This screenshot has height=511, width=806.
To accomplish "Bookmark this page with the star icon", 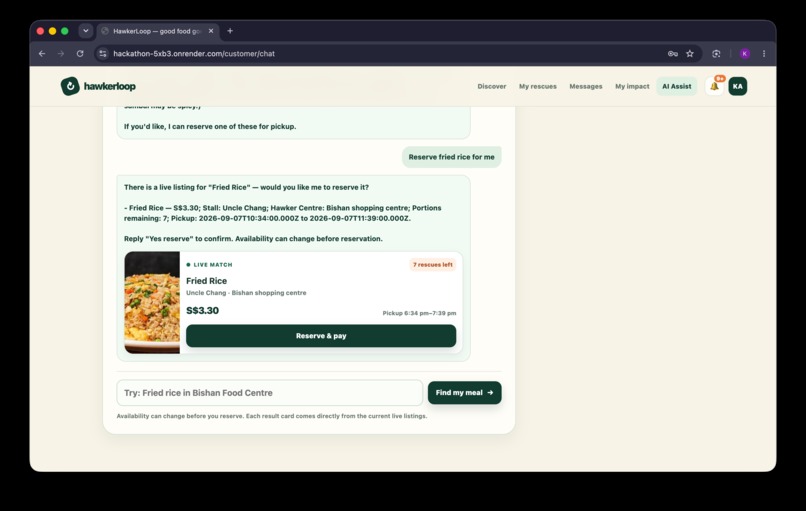I will point(690,53).
